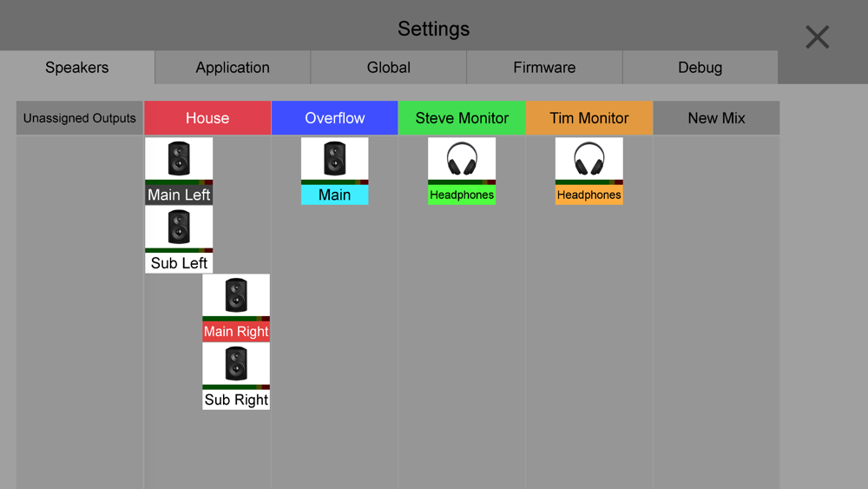Select the Sub Left speaker icon
Image resolution: width=868 pixels, height=489 pixels.
coord(179,228)
